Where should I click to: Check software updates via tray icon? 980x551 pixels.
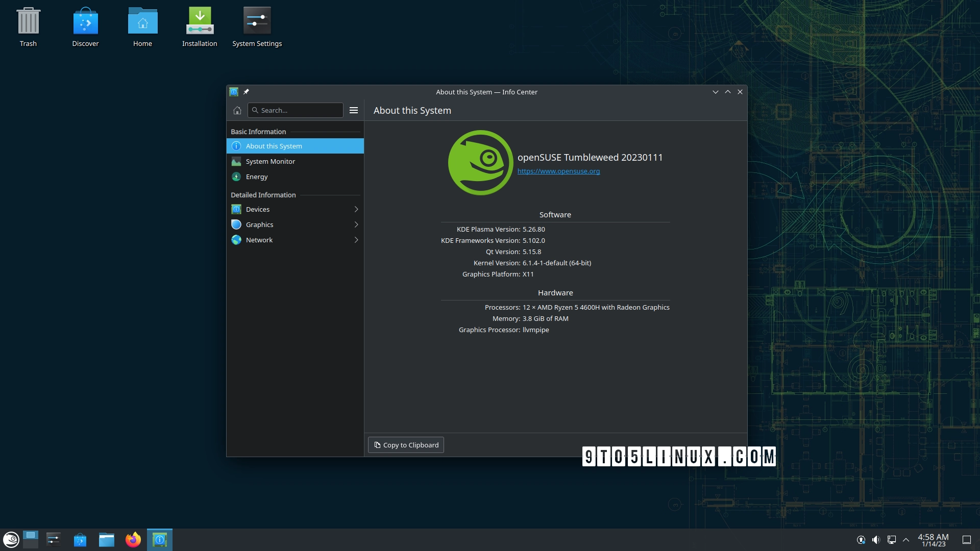(861, 539)
